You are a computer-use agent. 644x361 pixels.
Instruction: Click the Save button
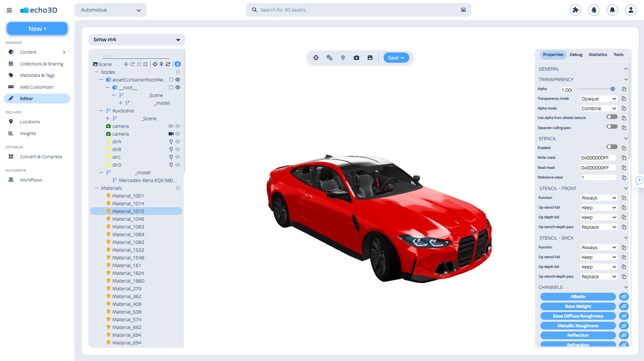pos(396,58)
